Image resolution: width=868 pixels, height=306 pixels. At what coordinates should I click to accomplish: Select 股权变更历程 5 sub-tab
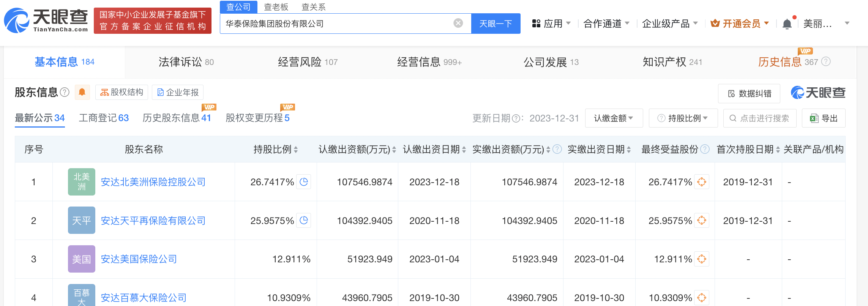pos(257,118)
